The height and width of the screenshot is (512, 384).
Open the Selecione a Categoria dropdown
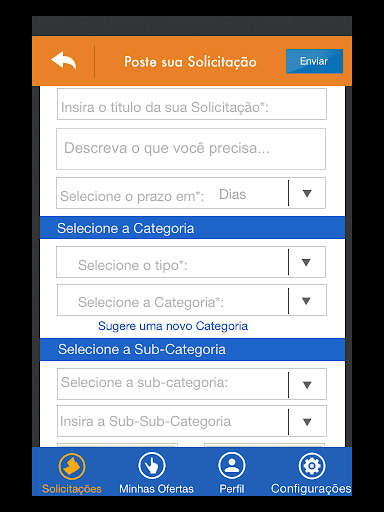coord(192,300)
